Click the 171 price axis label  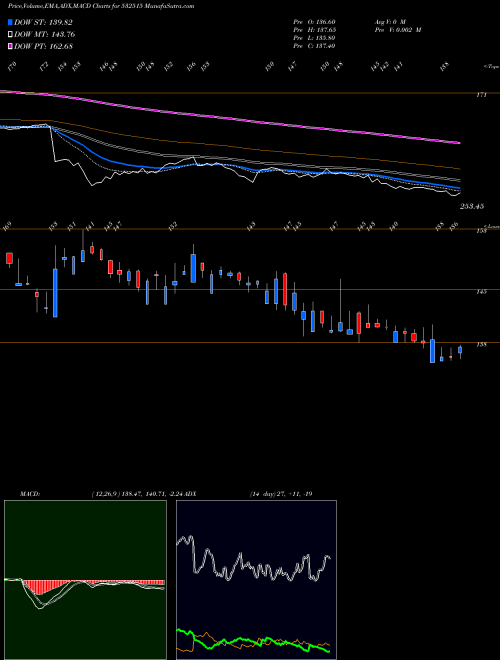pos(481,95)
